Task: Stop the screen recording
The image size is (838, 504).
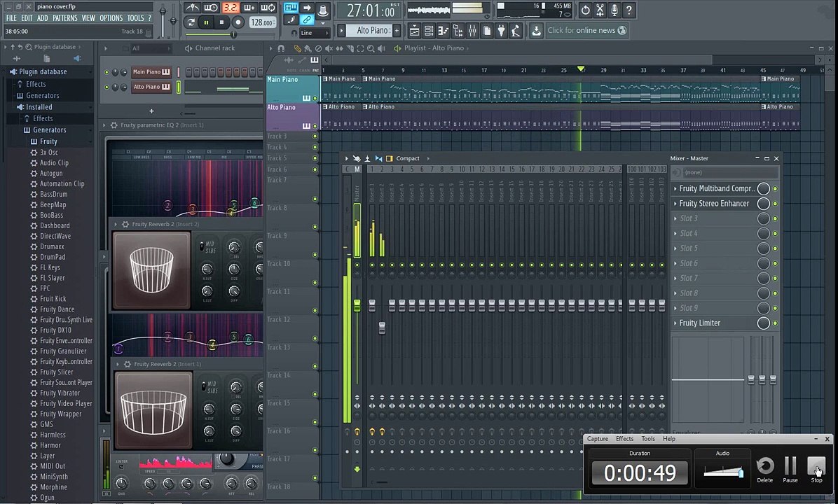Action: [816, 470]
